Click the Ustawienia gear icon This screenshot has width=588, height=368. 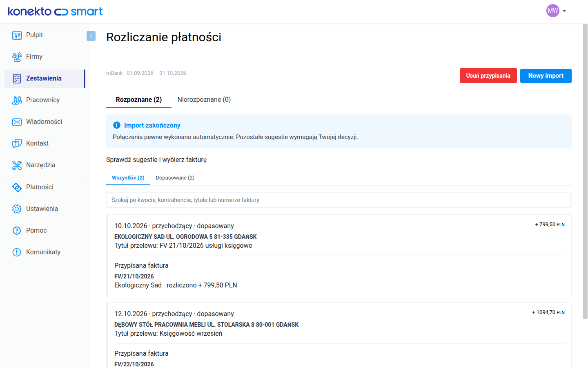(17, 209)
